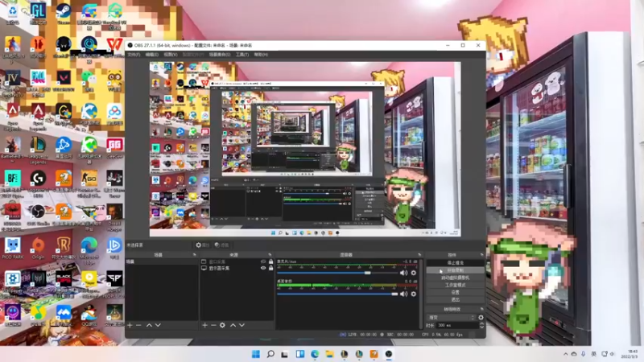644x362 pixels.
Task: Increase transition duration with up stepper
Action: point(481,323)
